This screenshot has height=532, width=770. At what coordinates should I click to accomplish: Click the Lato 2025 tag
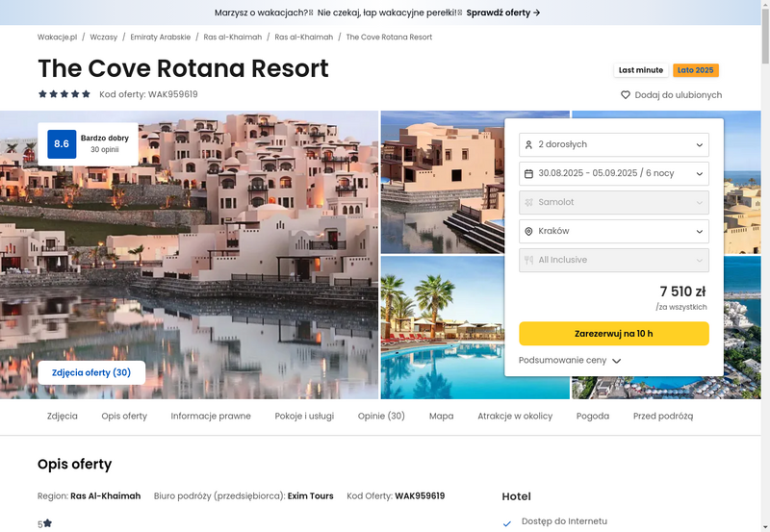click(x=695, y=70)
